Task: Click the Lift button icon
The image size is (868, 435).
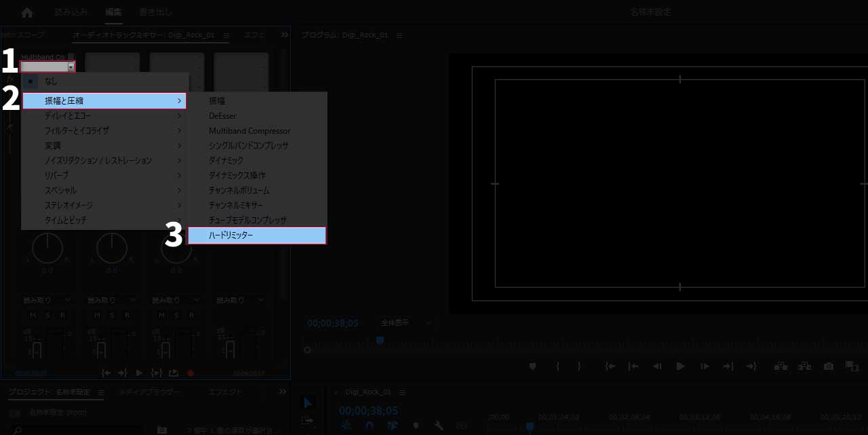Action: pos(781,366)
